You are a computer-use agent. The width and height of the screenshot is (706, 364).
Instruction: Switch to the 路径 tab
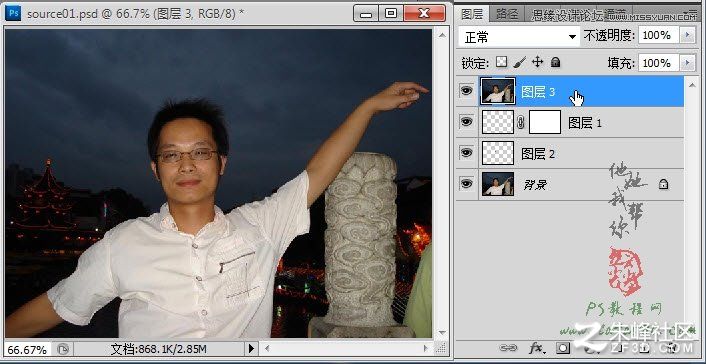point(507,14)
